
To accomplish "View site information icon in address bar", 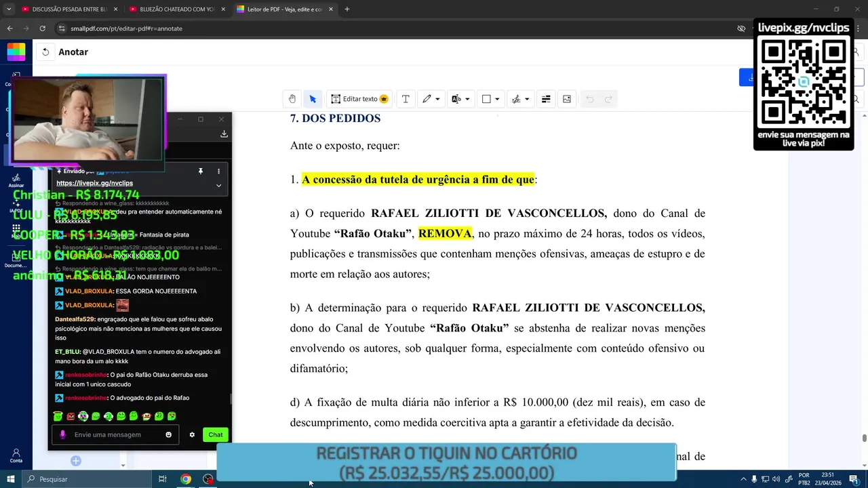I will (62, 28).
